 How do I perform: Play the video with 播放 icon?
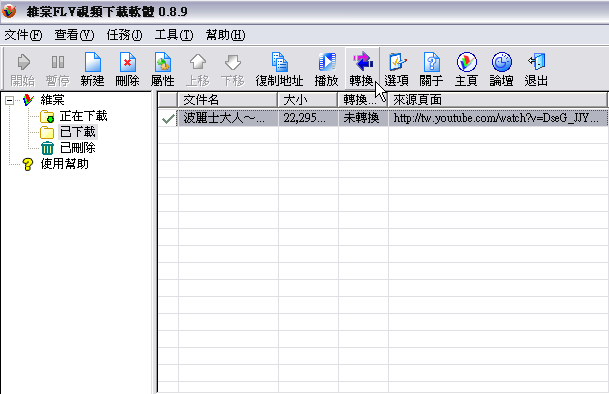(326, 70)
